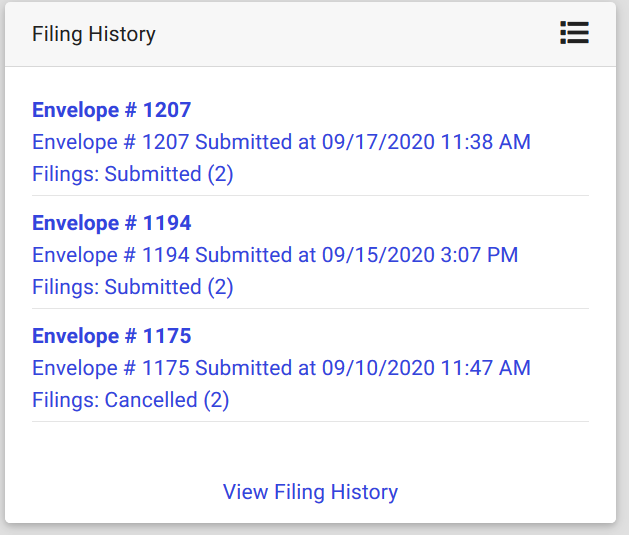The width and height of the screenshot is (629, 535).
Task: Open the bold Envelope # 1194 heading
Action: (x=111, y=223)
